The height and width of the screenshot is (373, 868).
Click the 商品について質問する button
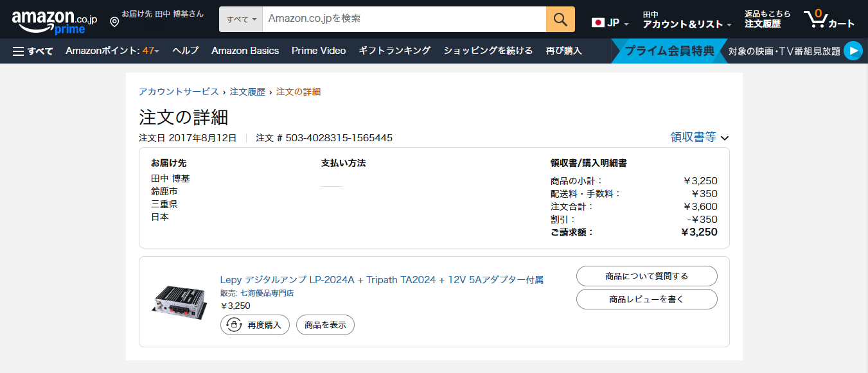coord(646,276)
